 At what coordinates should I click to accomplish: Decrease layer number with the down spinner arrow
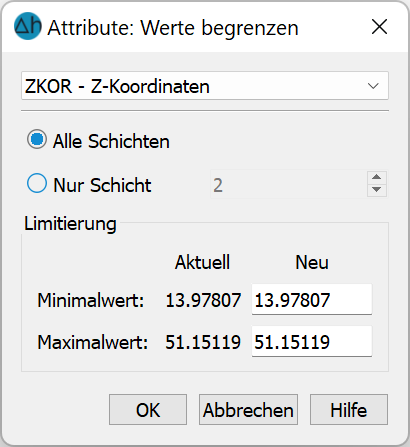coord(377,190)
